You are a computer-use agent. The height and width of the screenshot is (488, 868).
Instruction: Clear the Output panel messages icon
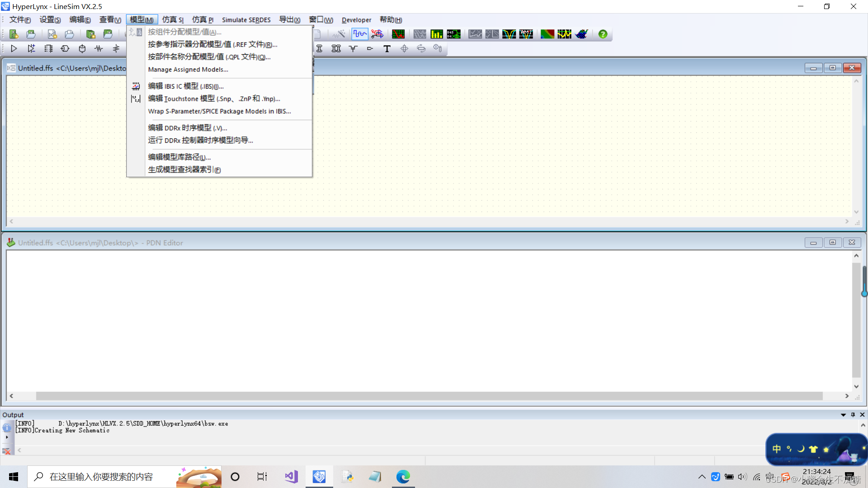tap(6, 451)
